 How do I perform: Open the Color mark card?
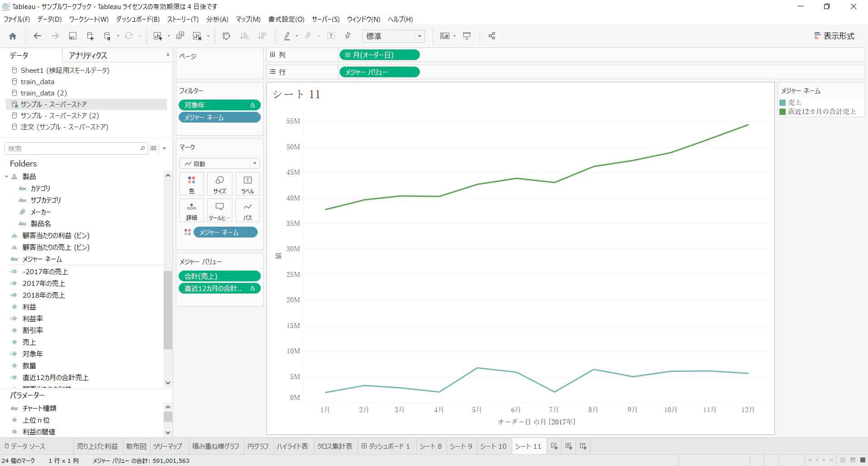192,184
